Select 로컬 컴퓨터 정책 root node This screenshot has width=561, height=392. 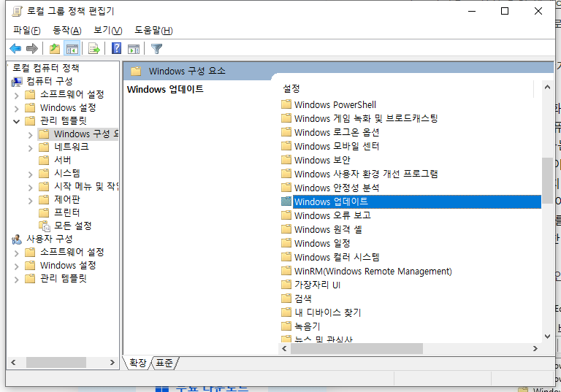point(46,68)
